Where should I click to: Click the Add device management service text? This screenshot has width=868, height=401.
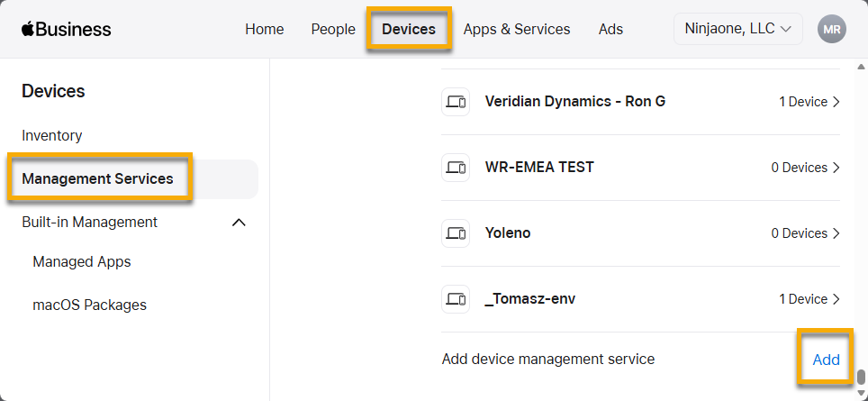coord(548,360)
